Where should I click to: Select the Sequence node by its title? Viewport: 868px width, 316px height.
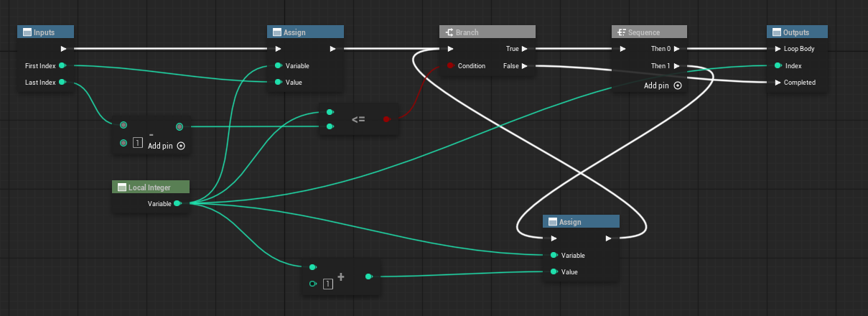(x=644, y=32)
